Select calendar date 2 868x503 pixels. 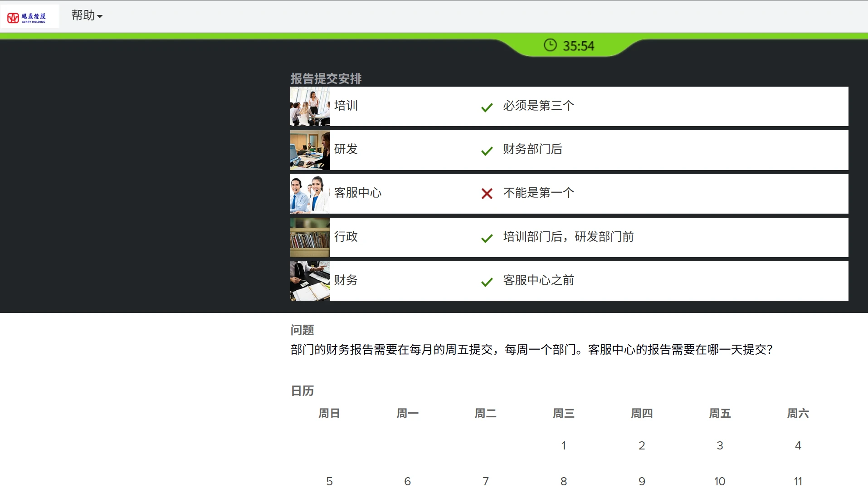coord(642,445)
